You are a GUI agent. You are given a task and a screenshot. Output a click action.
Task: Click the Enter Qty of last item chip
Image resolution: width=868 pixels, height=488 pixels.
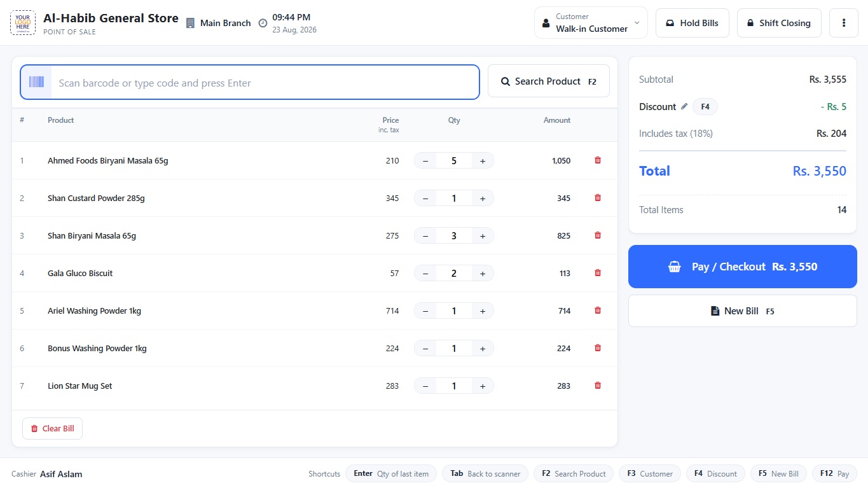(x=391, y=473)
